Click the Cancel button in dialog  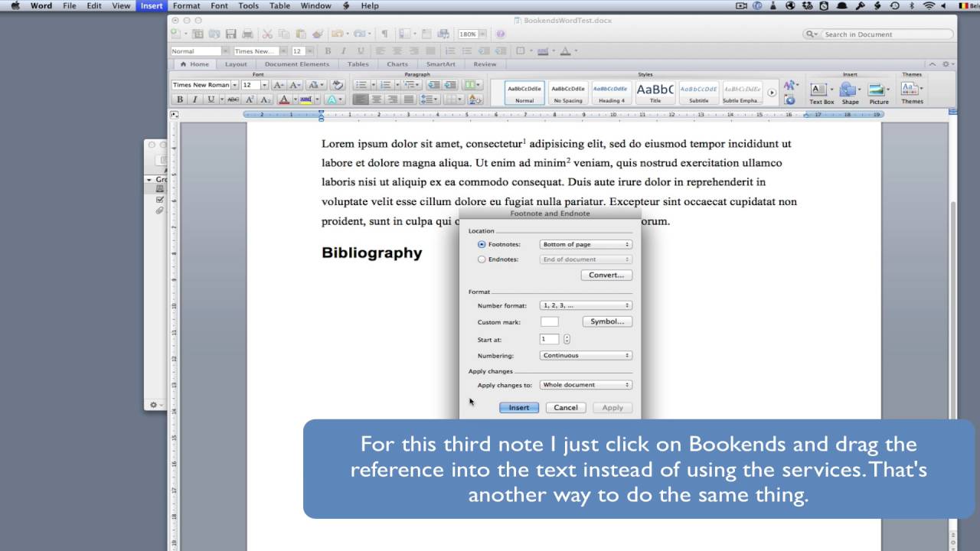tap(566, 408)
